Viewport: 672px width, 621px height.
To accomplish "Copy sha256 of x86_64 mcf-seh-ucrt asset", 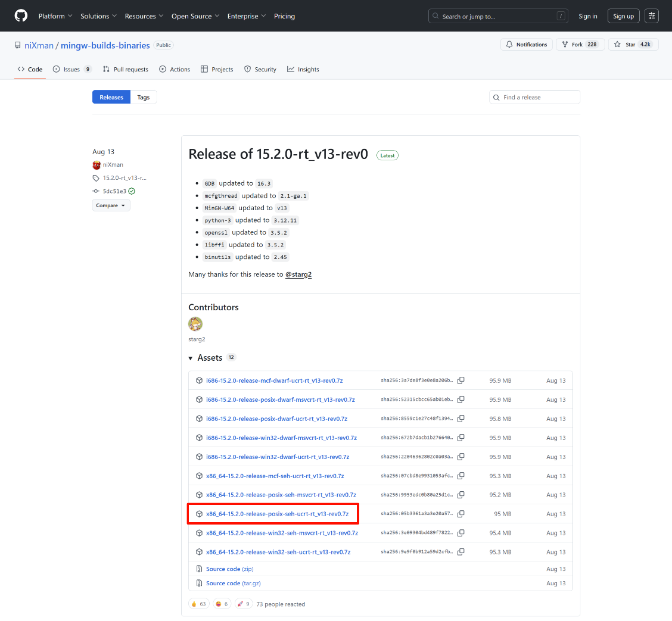I will [461, 476].
